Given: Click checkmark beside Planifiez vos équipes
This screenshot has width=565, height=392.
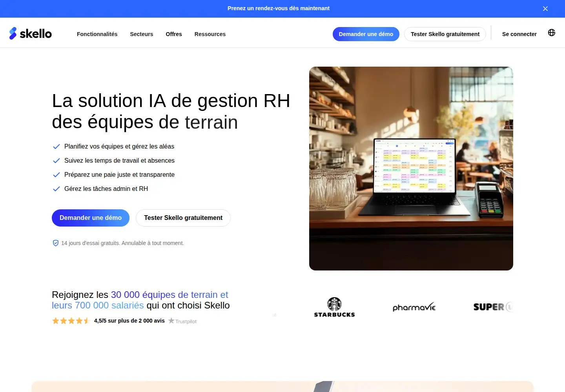Looking at the screenshot, I should tap(56, 147).
